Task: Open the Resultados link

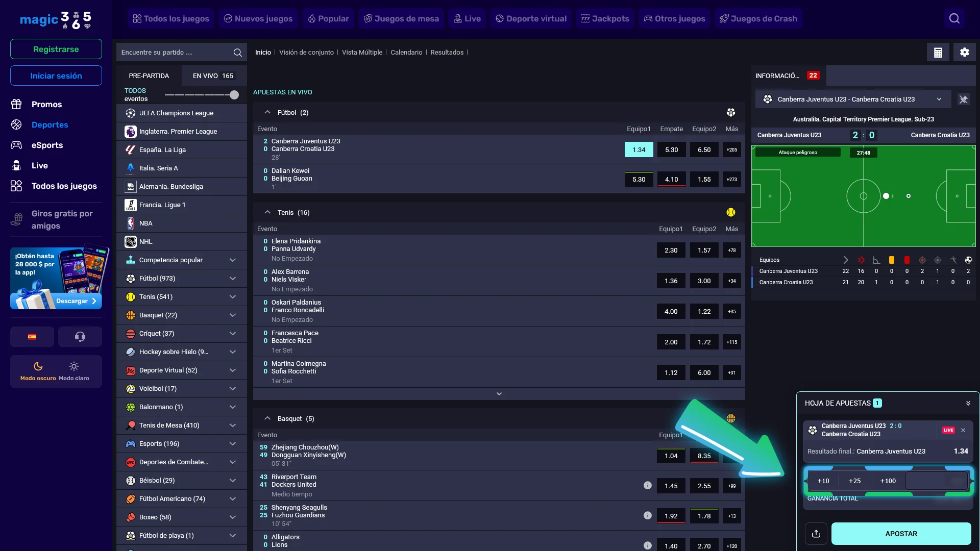Action: pos(447,53)
